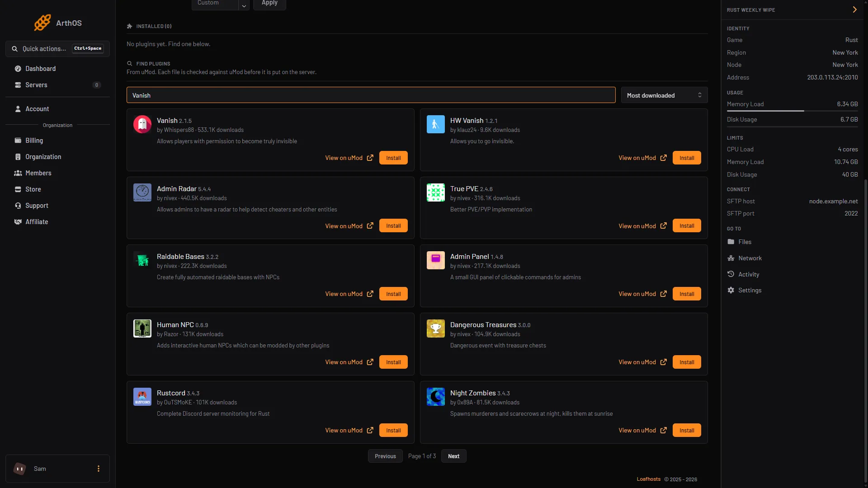Install the Vanish 2.1.5 plugin
Screen dimensions: 868x488
(x=393, y=158)
